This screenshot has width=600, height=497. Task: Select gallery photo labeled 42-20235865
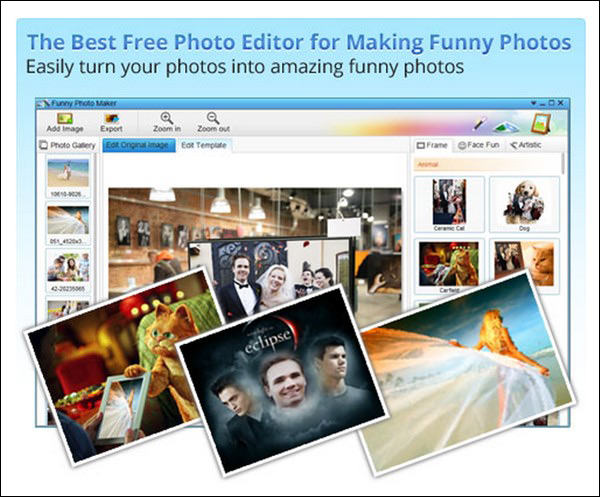point(68,270)
